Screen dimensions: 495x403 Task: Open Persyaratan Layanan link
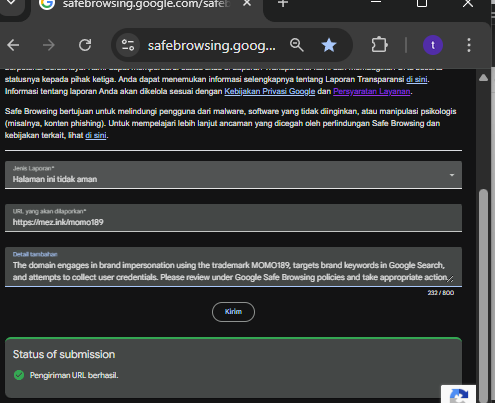click(372, 91)
